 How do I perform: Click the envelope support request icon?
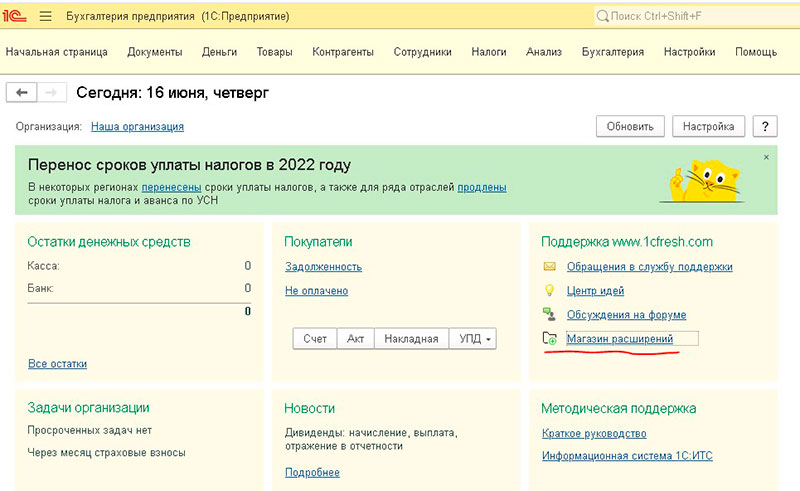click(549, 267)
